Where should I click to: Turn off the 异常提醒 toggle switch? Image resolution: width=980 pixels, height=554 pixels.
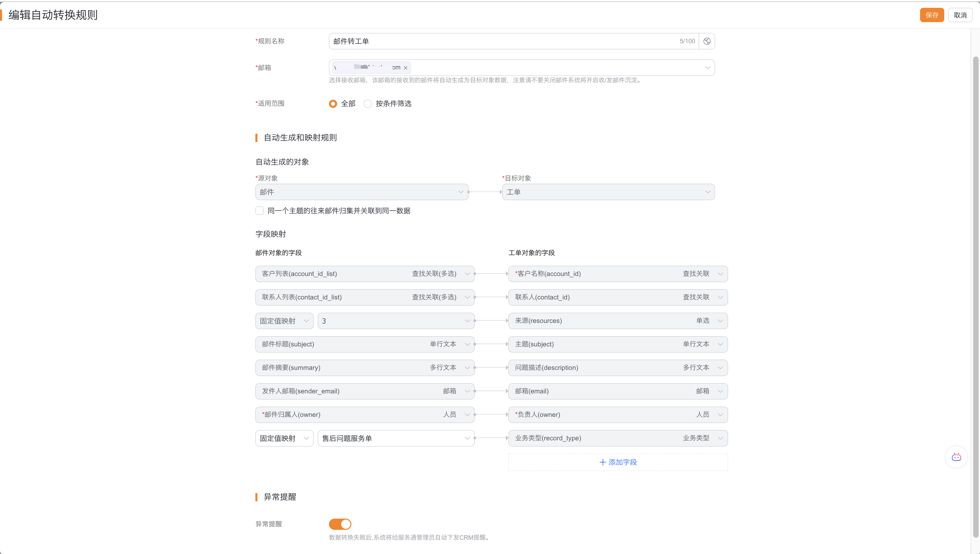(x=340, y=524)
